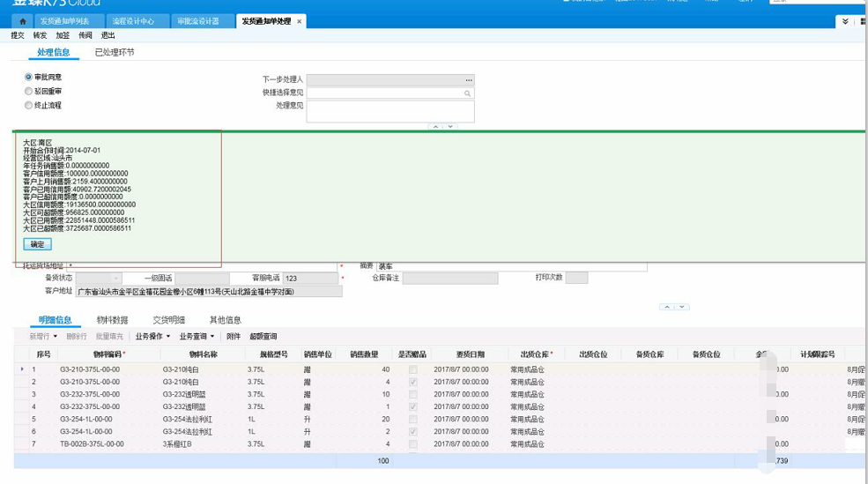Click the home icon tab

pos(24,21)
